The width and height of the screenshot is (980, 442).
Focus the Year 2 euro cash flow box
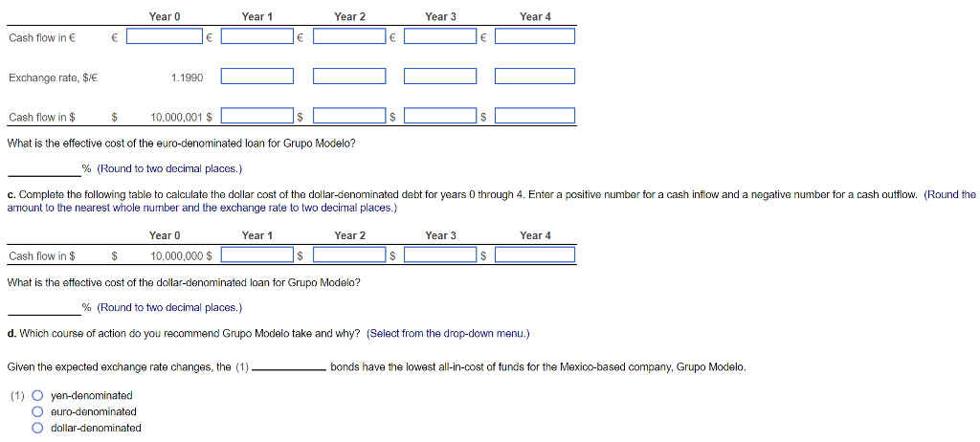349,36
